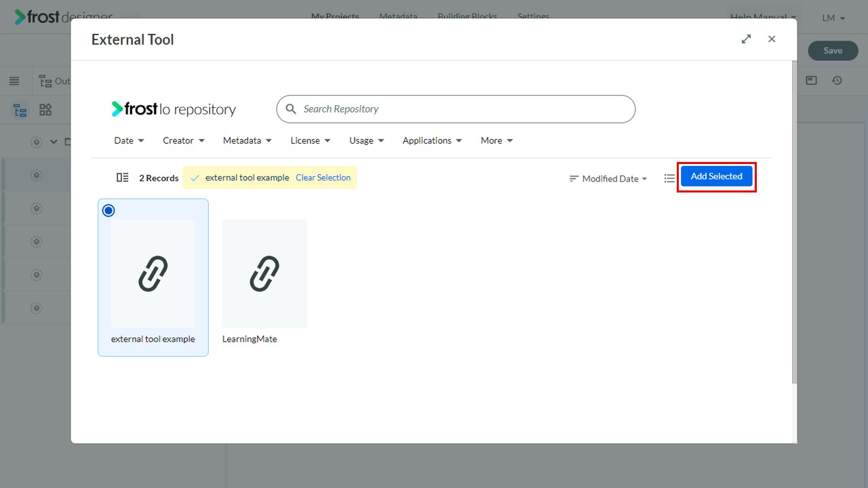
Task: Open the hamburger menu in designer toolbar
Action: point(14,81)
